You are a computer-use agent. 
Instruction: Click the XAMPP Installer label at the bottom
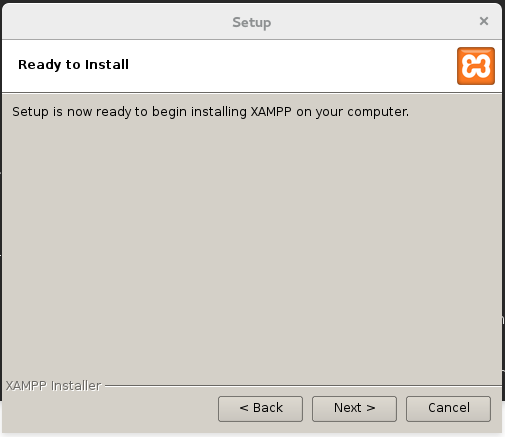53,386
